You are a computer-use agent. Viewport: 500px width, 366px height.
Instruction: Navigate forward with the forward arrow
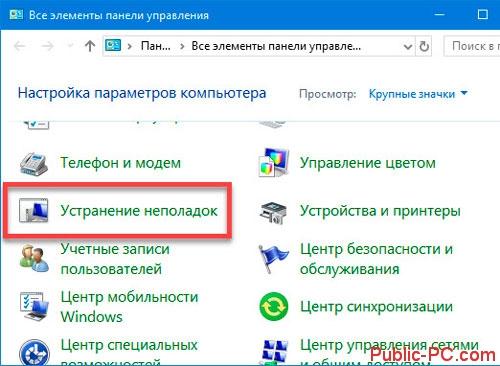pyautogui.click(x=48, y=46)
